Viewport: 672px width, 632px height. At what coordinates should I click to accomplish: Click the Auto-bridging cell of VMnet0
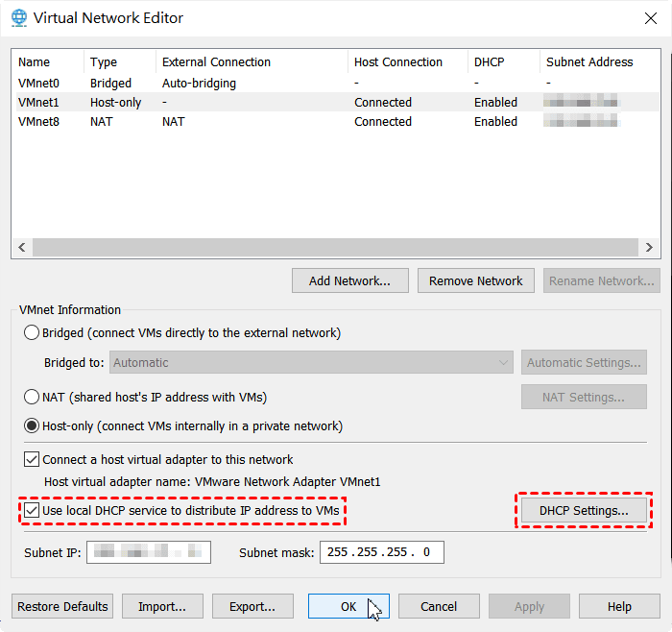[199, 84]
